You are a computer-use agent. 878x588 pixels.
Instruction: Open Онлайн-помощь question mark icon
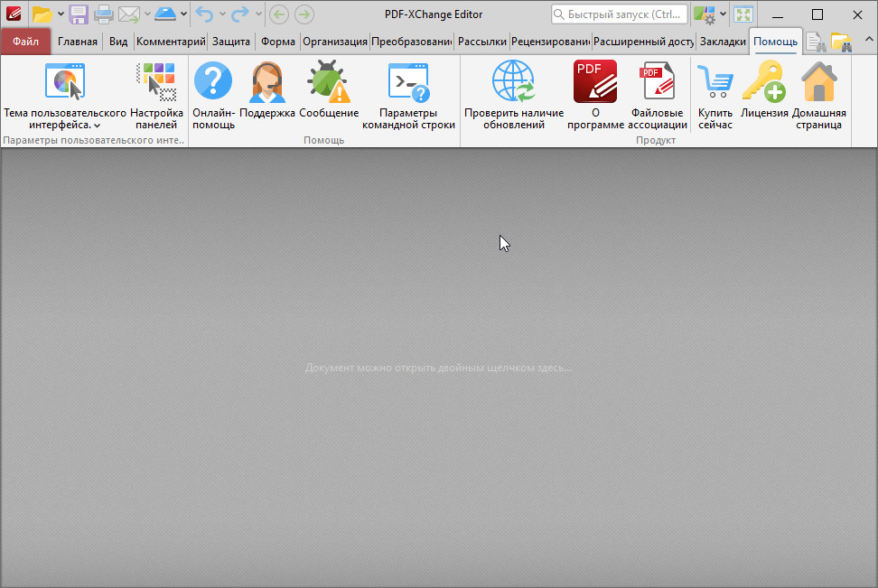tap(213, 82)
